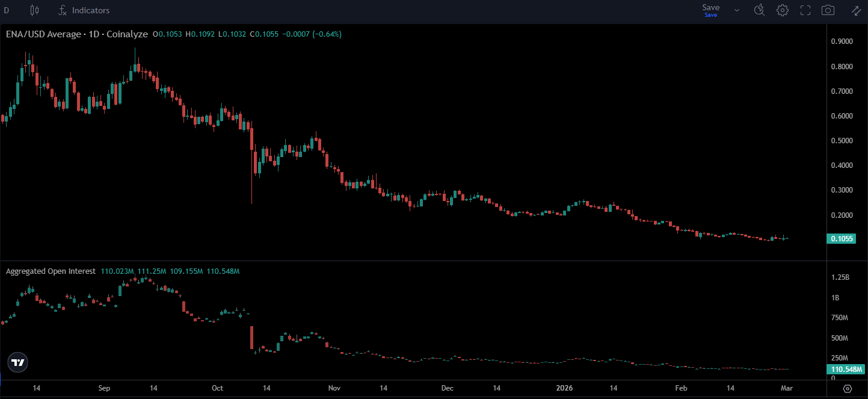Viewport: 868px width, 399px height.
Task: Open chart settings gear in top toolbar
Action: coord(782,10)
